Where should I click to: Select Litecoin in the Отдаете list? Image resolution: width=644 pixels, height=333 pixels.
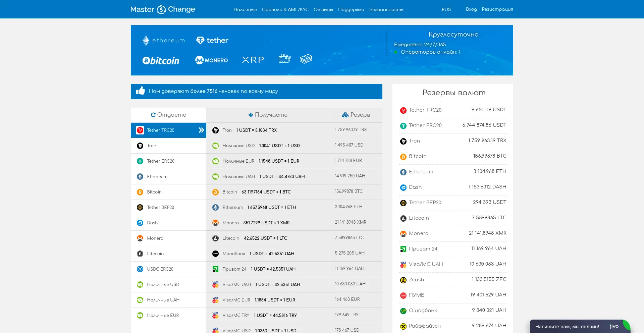tap(168, 254)
